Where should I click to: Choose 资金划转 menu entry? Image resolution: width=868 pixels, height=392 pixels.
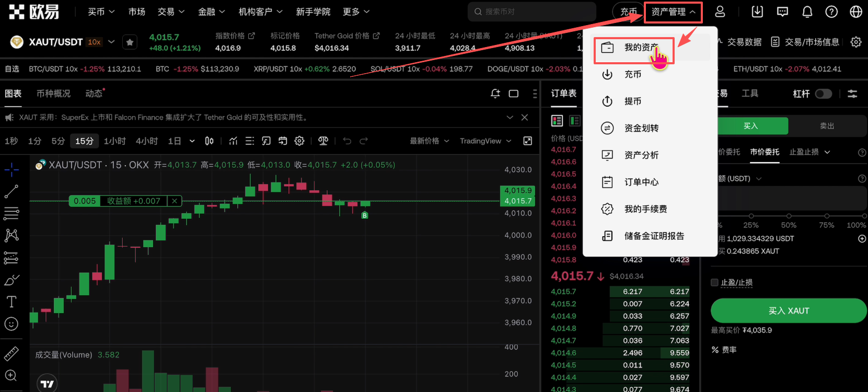pyautogui.click(x=641, y=128)
